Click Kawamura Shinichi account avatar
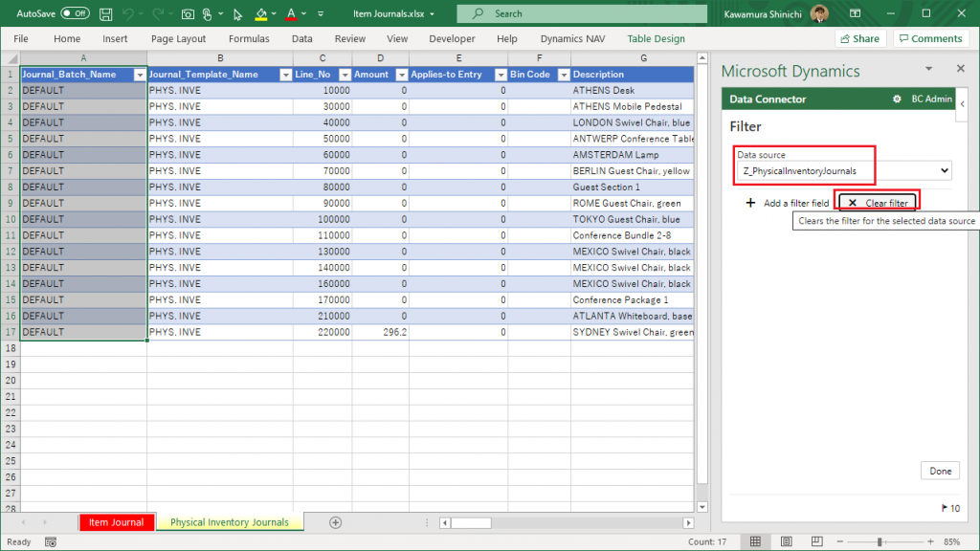Screen dimensions: 980x551 point(819,13)
